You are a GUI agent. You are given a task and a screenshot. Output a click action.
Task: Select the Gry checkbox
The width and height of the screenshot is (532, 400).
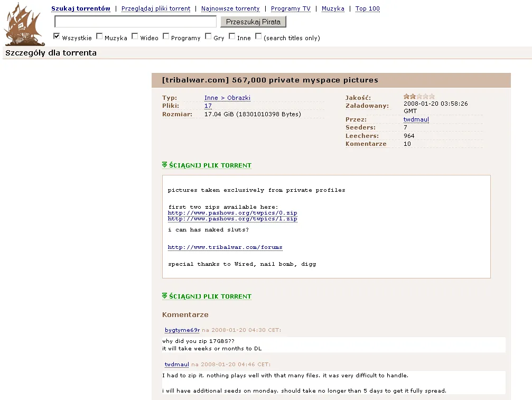(x=208, y=36)
